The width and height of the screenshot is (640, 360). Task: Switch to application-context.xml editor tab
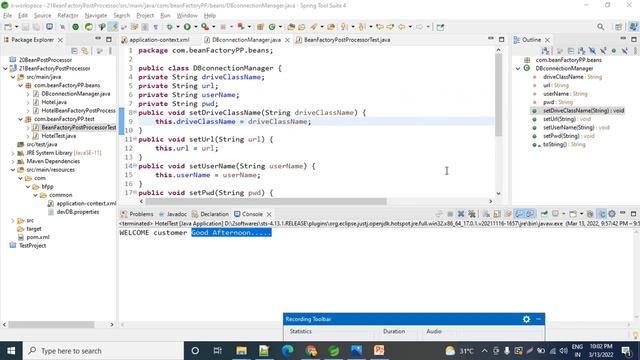[159, 40]
